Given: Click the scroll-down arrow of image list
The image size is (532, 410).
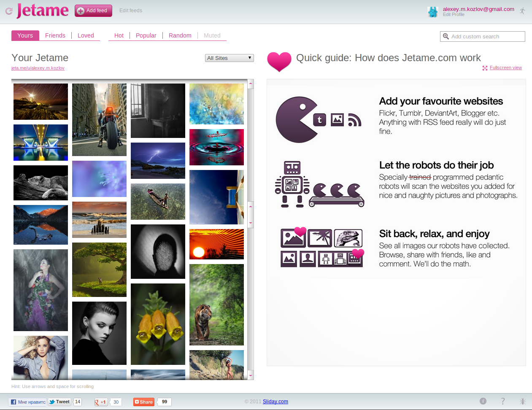Looking at the screenshot, I should 251,375.
